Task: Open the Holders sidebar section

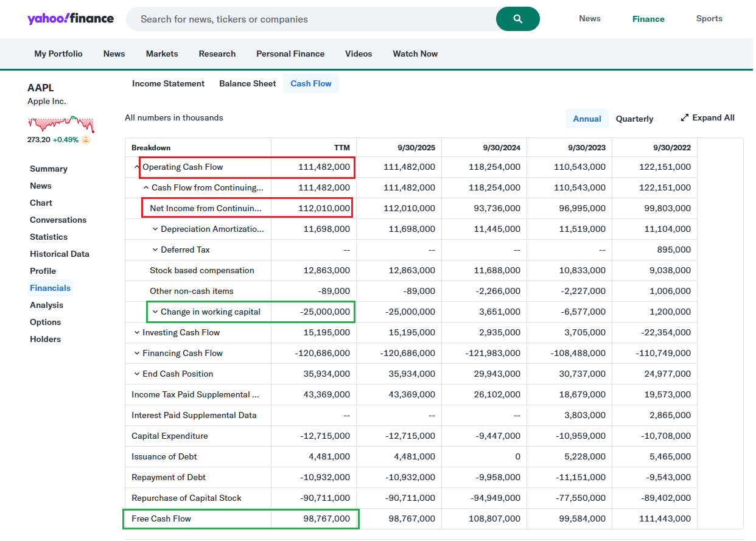Action: coord(45,339)
